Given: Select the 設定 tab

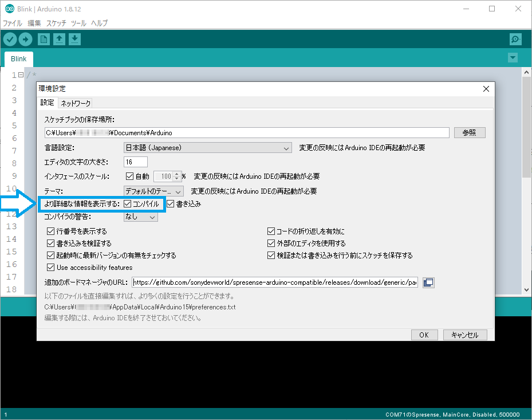Looking at the screenshot, I should (47, 103).
